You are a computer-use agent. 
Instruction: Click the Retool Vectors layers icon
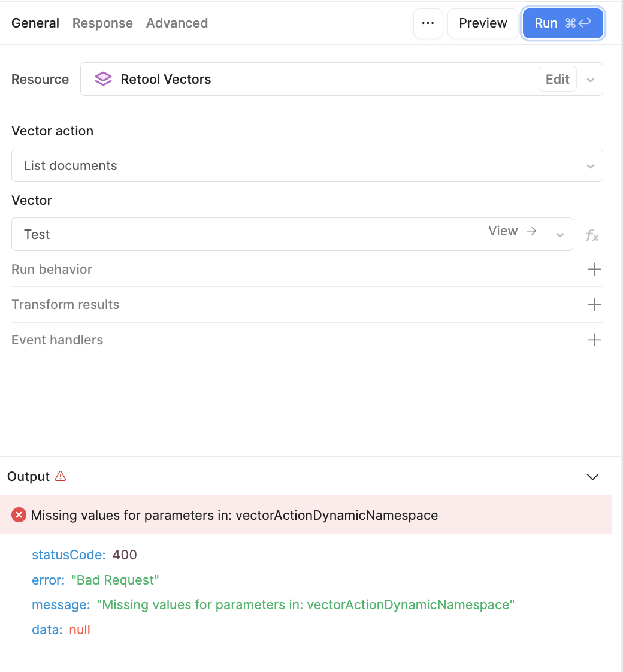[x=103, y=79]
